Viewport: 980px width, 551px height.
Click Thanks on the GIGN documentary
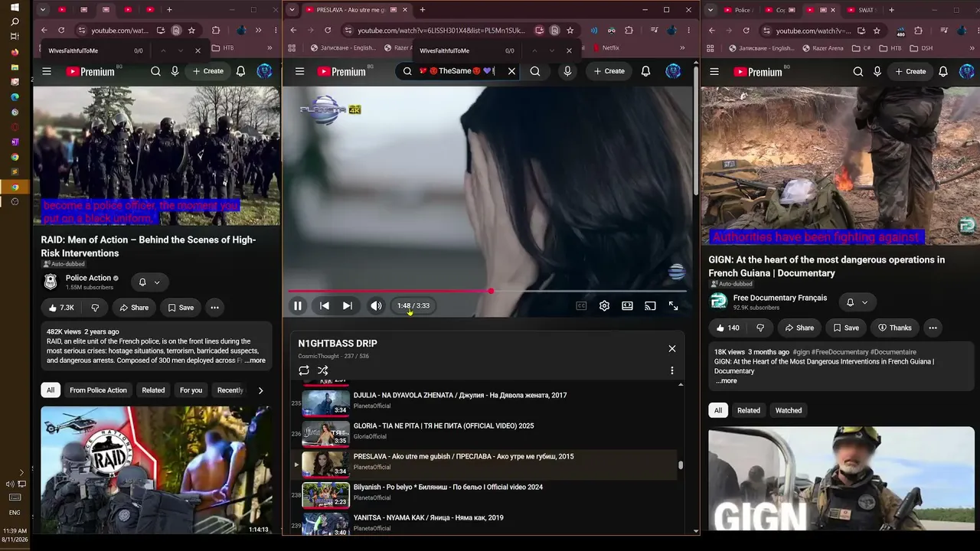point(894,328)
